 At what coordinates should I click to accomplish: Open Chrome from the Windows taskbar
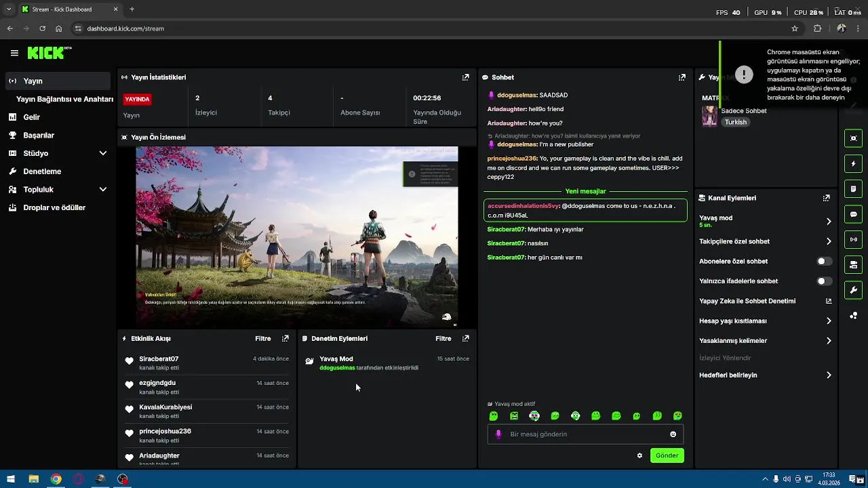pos(56,479)
